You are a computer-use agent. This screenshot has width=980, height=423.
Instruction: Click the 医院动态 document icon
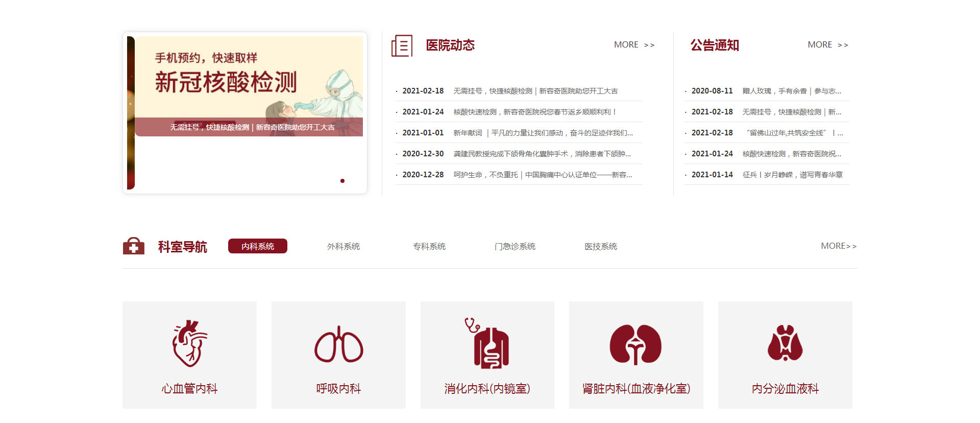coord(402,46)
